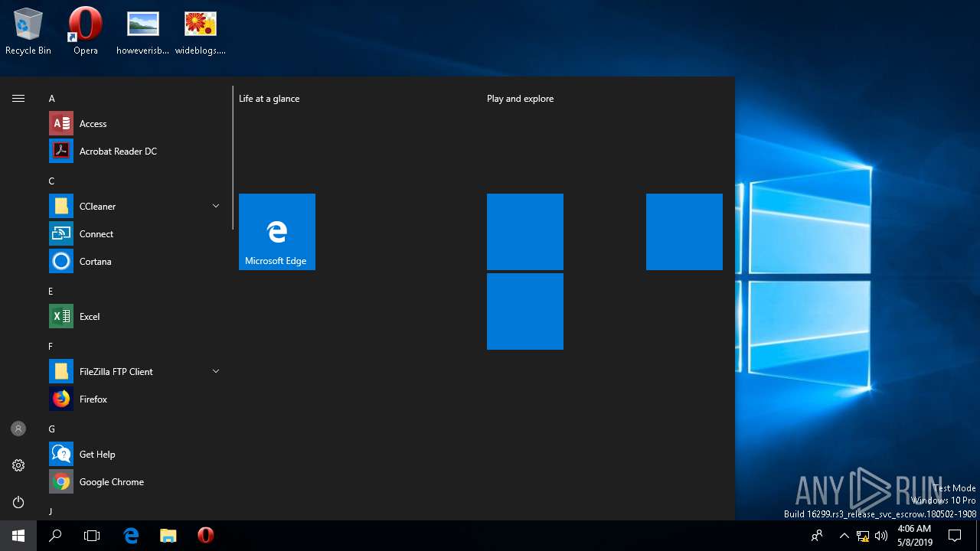Expand the FileZilla FTP Client chevron
This screenshot has width=980, height=551.
[x=216, y=372]
